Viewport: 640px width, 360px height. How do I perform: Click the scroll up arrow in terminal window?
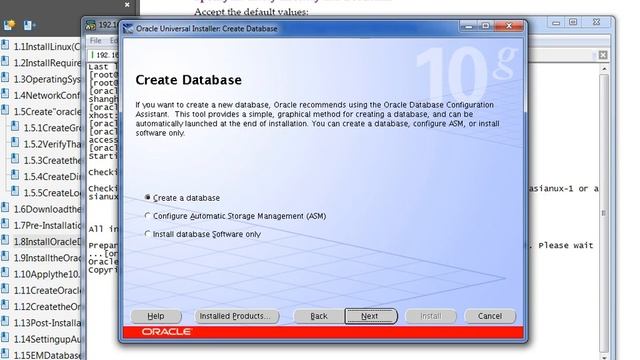tap(604, 69)
